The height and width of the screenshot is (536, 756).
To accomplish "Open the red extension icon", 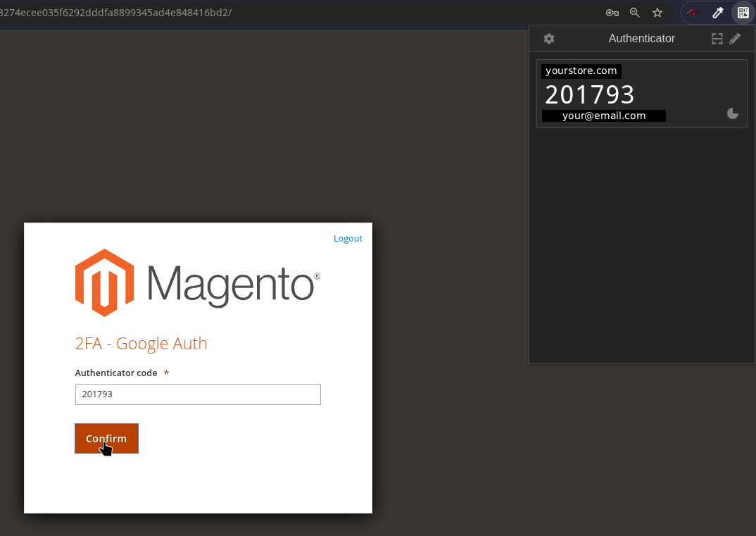I will click(693, 13).
